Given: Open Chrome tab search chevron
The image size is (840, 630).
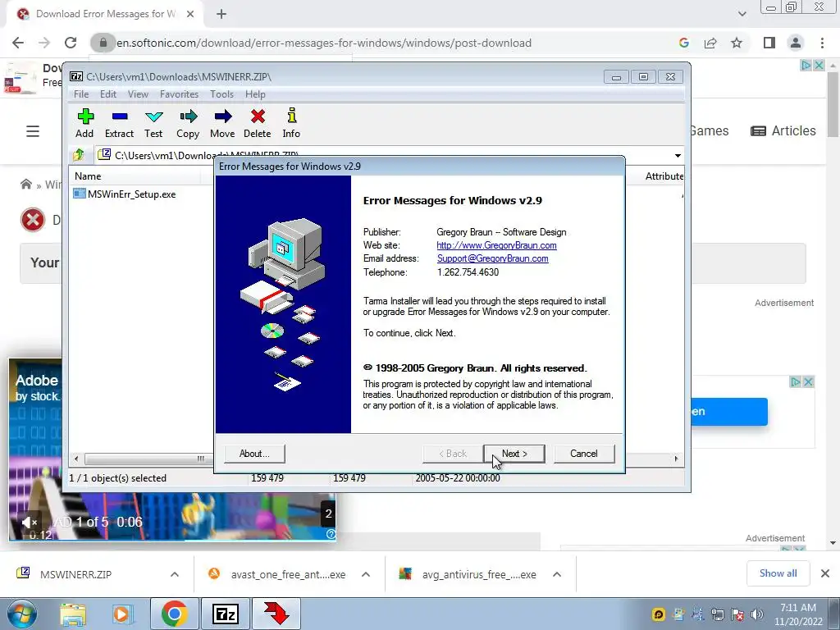Looking at the screenshot, I should click(x=742, y=14).
